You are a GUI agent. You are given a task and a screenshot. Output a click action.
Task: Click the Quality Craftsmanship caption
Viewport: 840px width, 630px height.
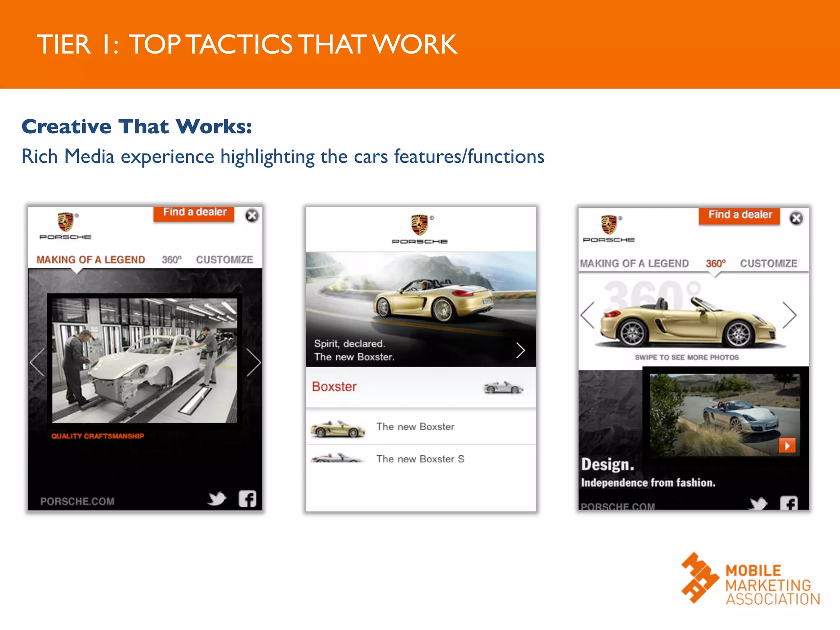pos(98,436)
